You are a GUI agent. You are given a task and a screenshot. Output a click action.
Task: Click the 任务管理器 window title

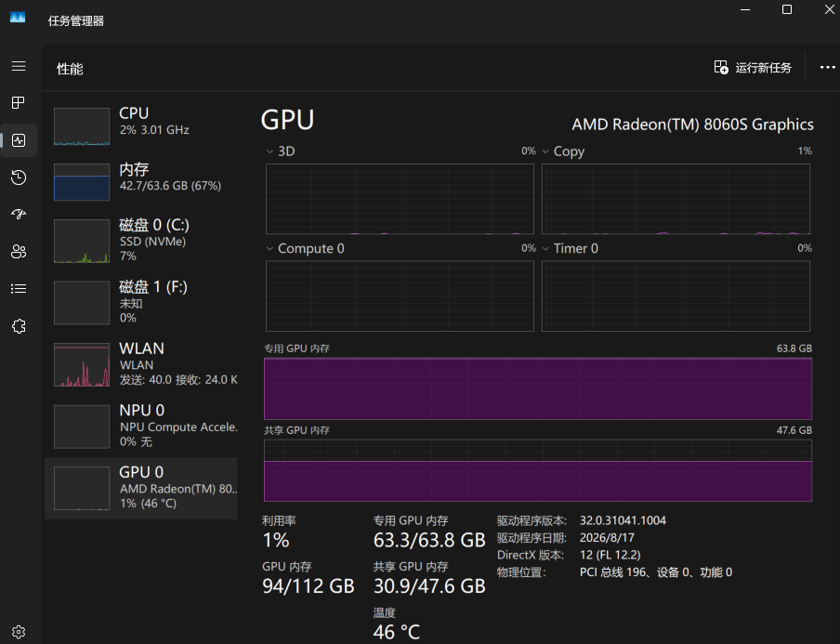76,20
